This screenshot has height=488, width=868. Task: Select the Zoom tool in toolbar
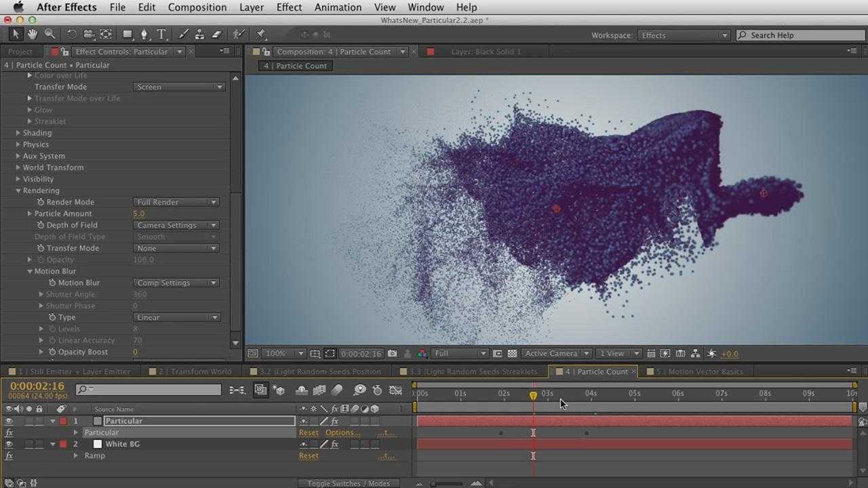50,34
